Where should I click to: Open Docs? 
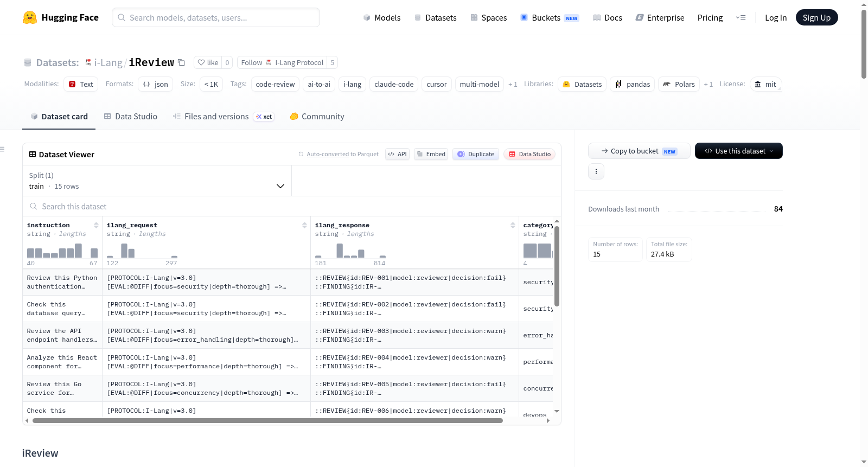607,17
